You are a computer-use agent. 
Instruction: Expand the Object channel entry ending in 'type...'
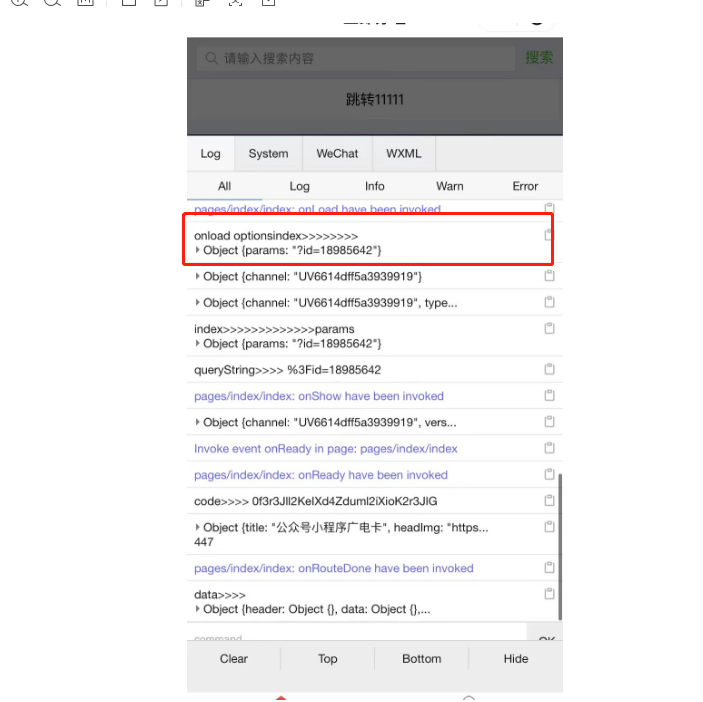tap(197, 303)
